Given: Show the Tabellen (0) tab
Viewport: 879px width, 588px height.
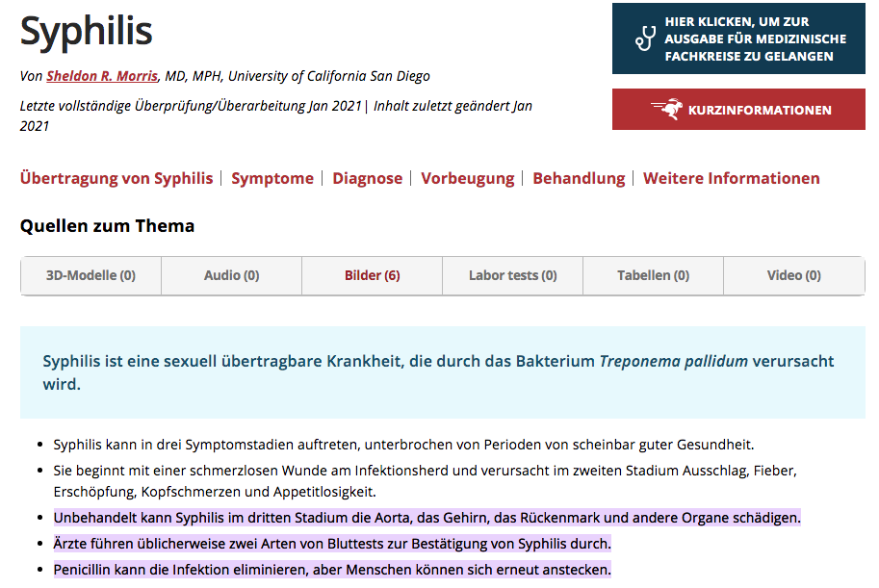Looking at the screenshot, I should tap(653, 275).
